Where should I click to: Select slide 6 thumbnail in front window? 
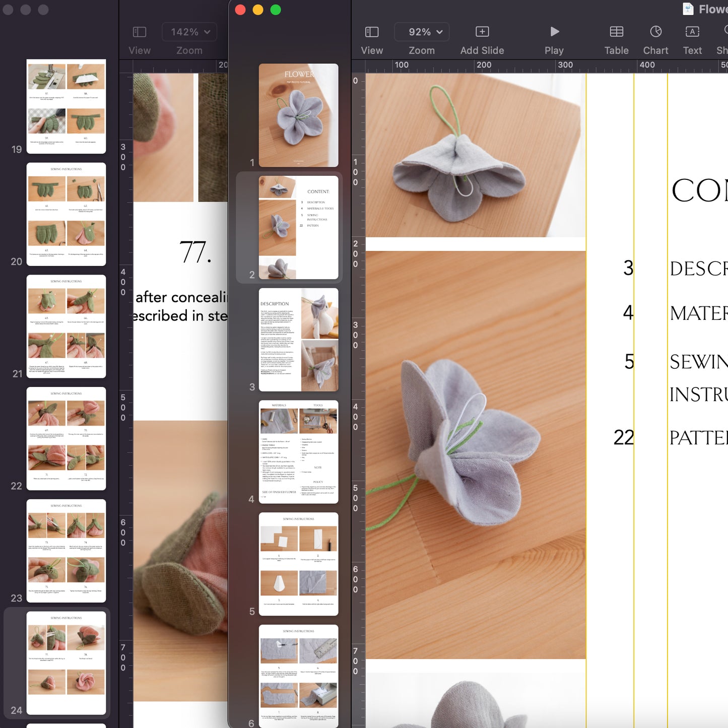[298, 676]
